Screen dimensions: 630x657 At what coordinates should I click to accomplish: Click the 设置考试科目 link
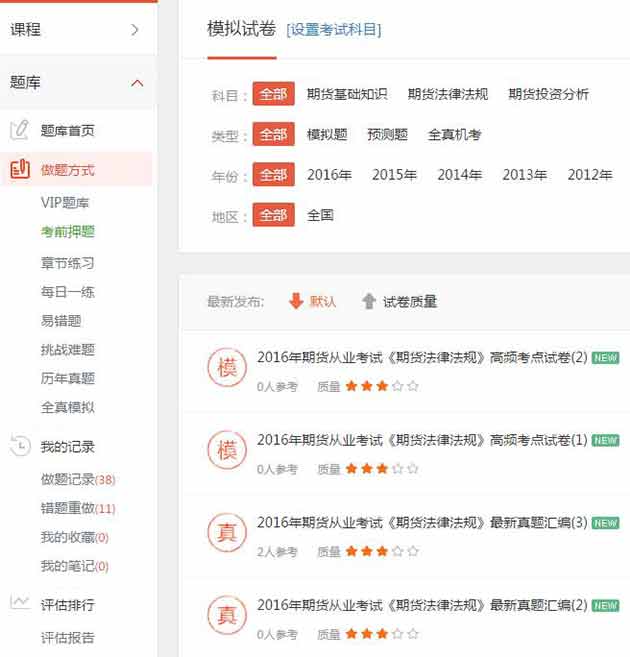[333, 29]
